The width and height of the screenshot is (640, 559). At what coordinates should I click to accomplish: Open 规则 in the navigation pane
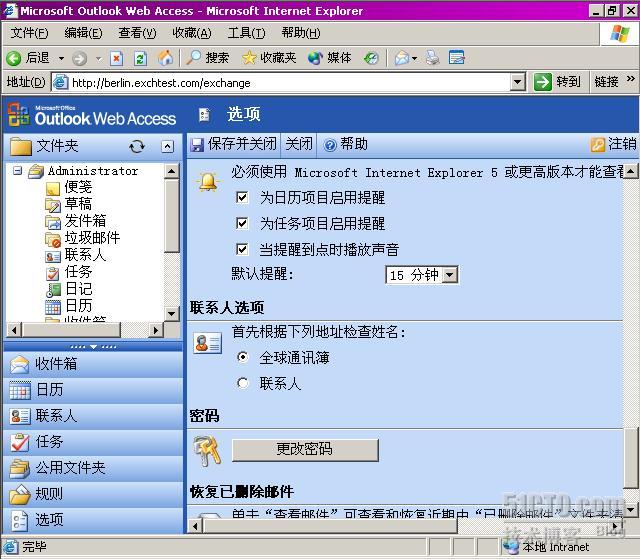click(x=93, y=493)
